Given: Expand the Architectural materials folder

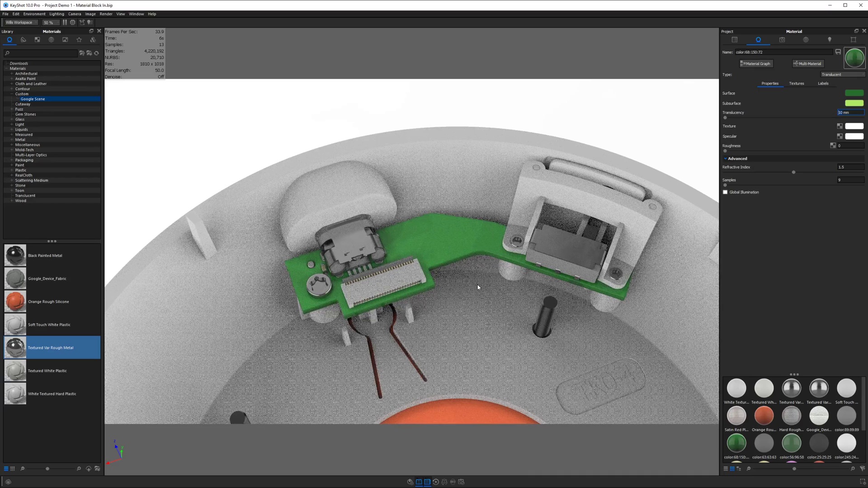Looking at the screenshot, I should click(12, 74).
